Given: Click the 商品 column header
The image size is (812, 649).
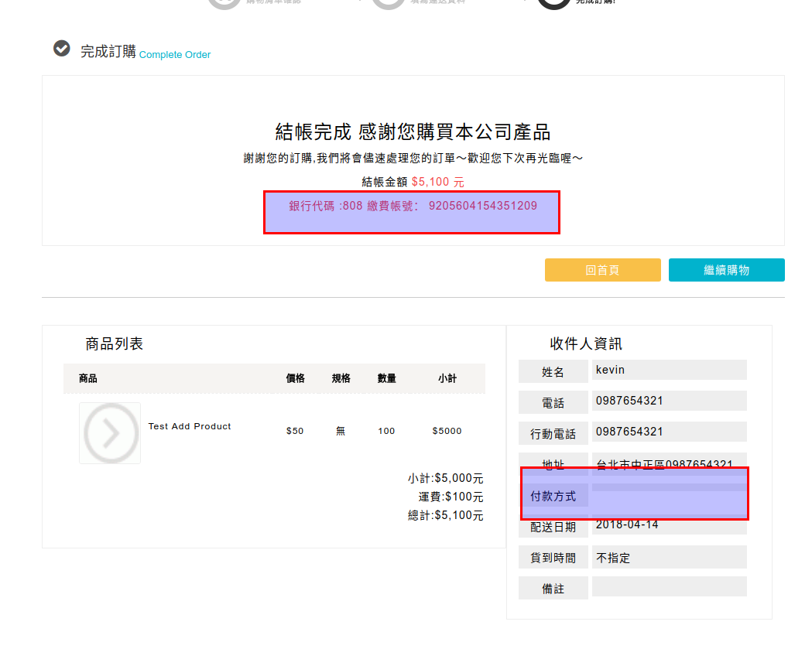Looking at the screenshot, I should pyautogui.click(x=88, y=378).
